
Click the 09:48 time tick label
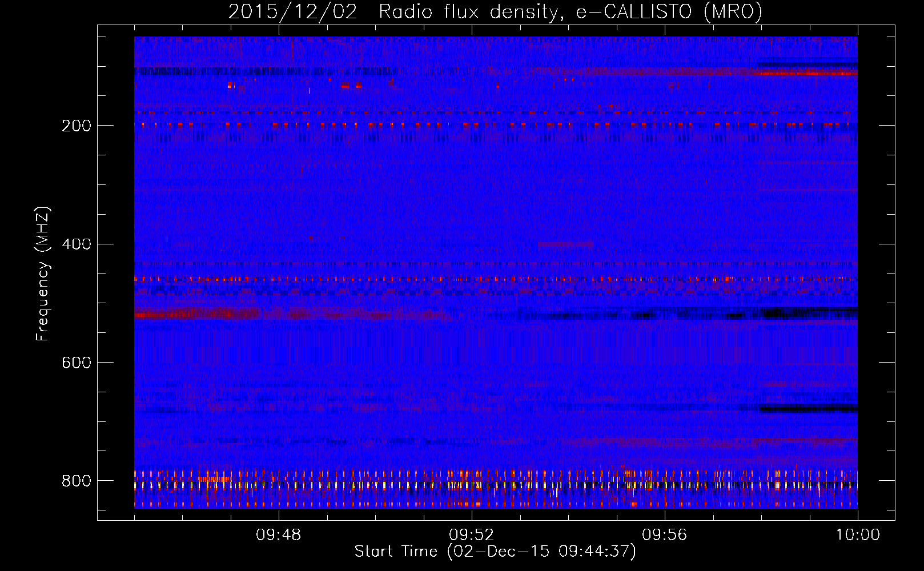pyautogui.click(x=279, y=535)
